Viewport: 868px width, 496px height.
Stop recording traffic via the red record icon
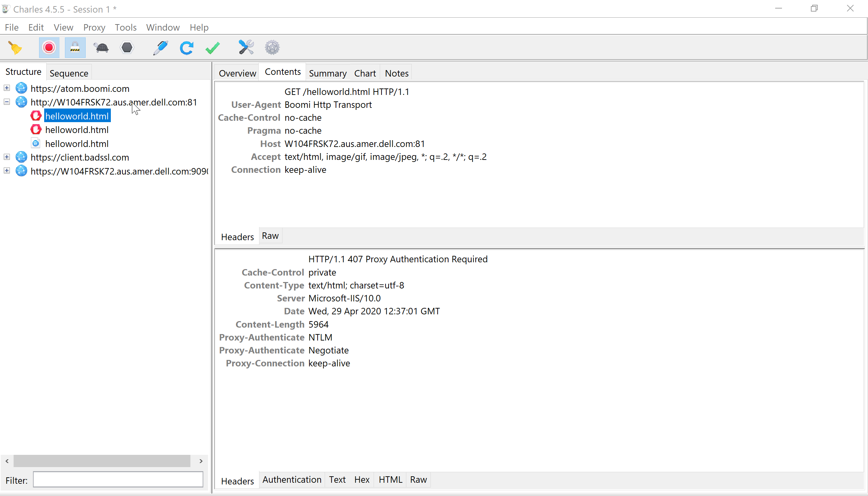(x=49, y=47)
